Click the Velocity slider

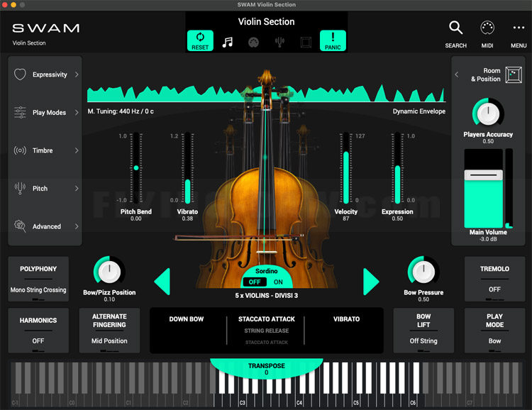346,168
